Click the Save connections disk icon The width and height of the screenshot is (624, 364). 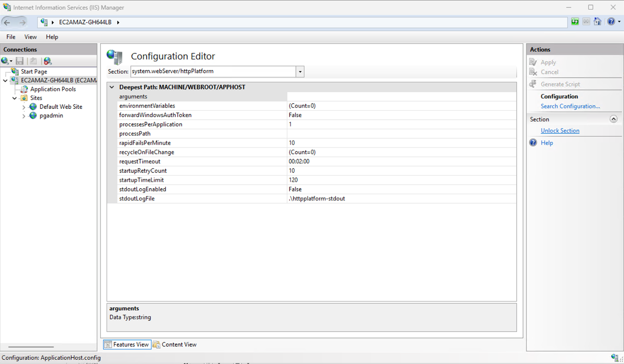coord(19,61)
